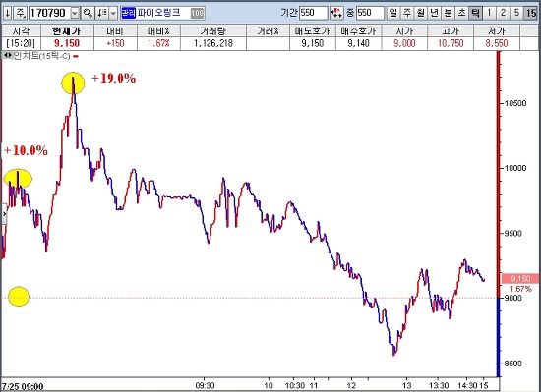Click the chart range arrows icon
This screenshot has width=541, height=392.
tap(336, 13)
